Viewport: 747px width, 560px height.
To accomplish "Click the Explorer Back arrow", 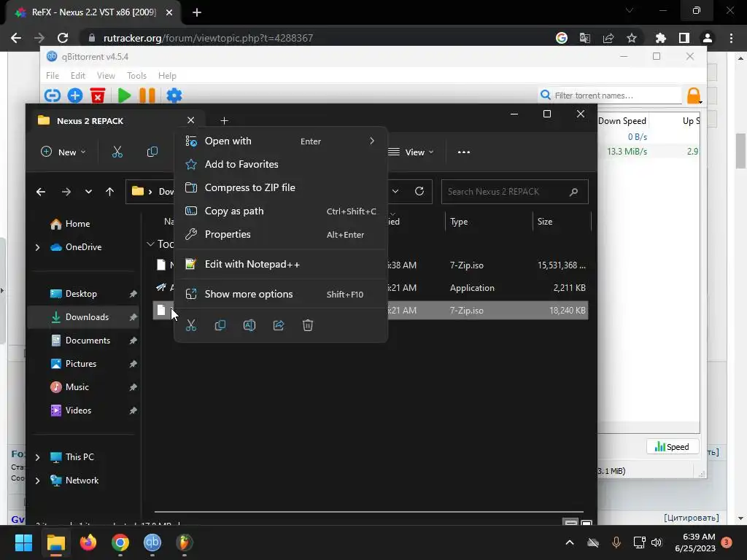I will pyautogui.click(x=41, y=192).
